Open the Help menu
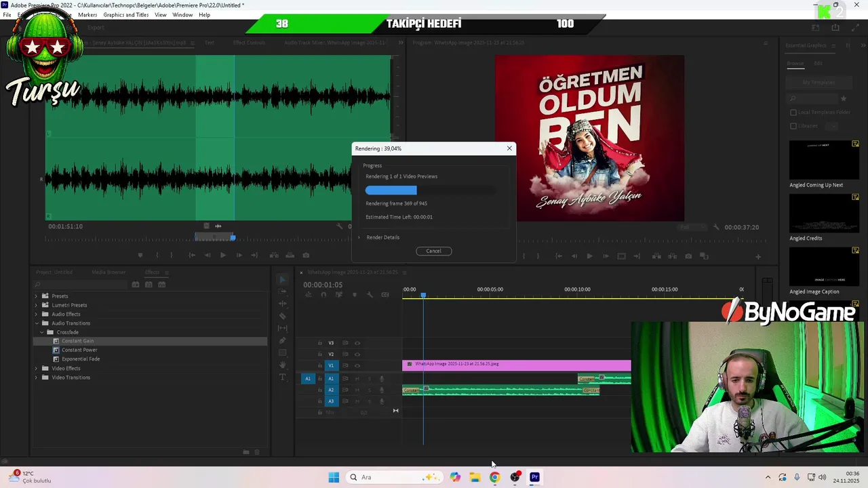The image size is (868, 488). [204, 15]
